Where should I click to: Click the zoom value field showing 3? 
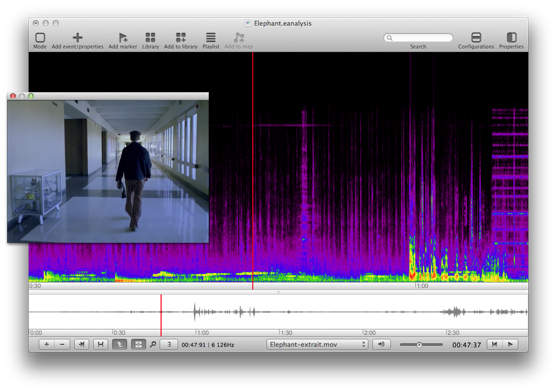[x=169, y=344]
